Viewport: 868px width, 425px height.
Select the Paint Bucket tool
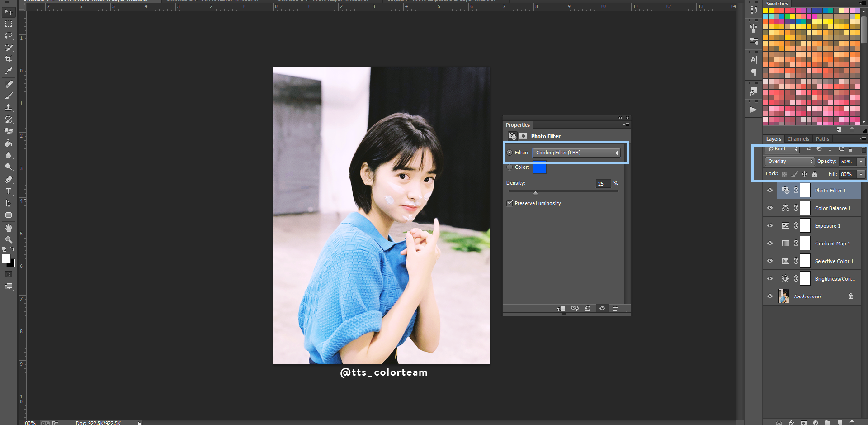(9, 143)
